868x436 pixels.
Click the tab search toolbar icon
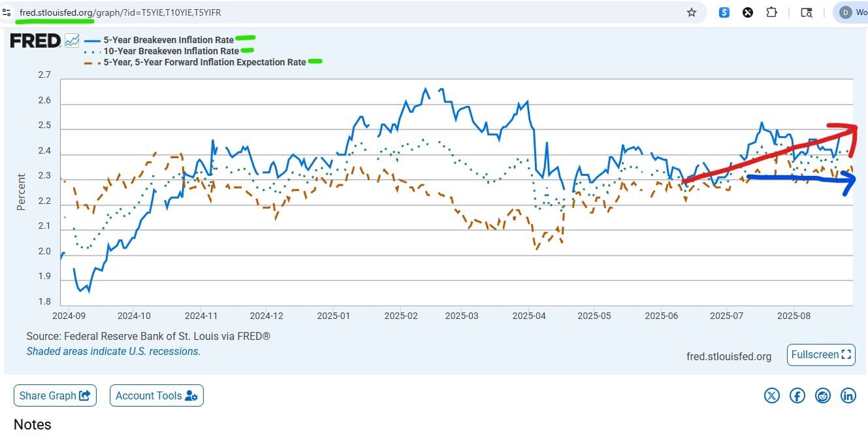pyautogui.click(x=807, y=12)
